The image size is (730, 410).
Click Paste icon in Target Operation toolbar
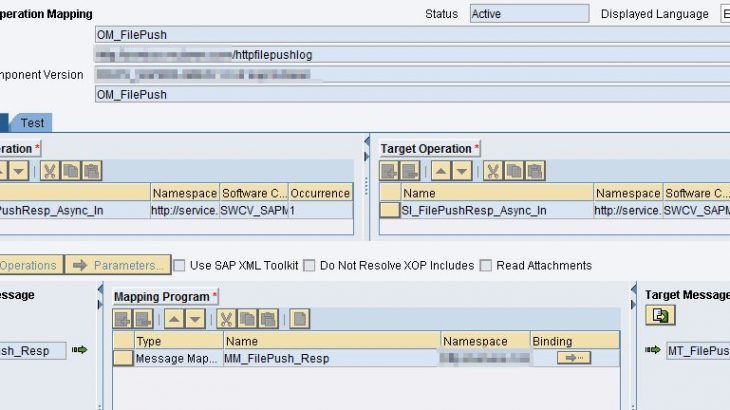pos(534,171)
